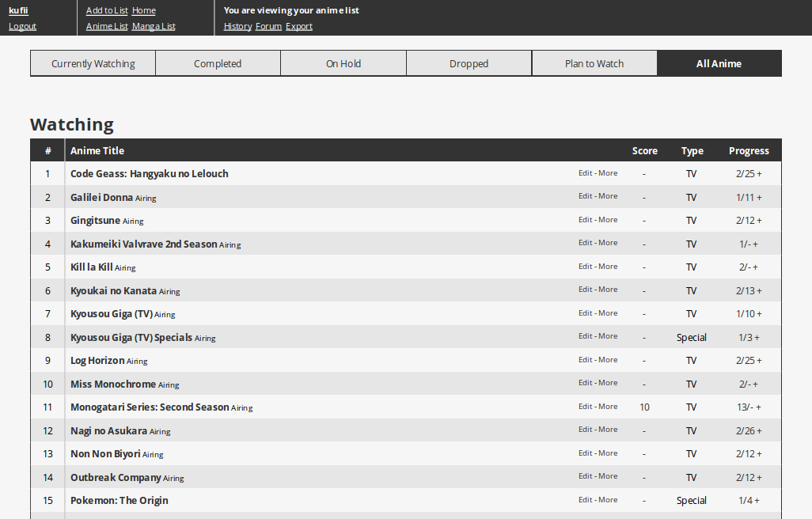The width and height of the screenshot is (812, 519).
Task: Open the Galilei Donna title
Action: coord(101,197)
